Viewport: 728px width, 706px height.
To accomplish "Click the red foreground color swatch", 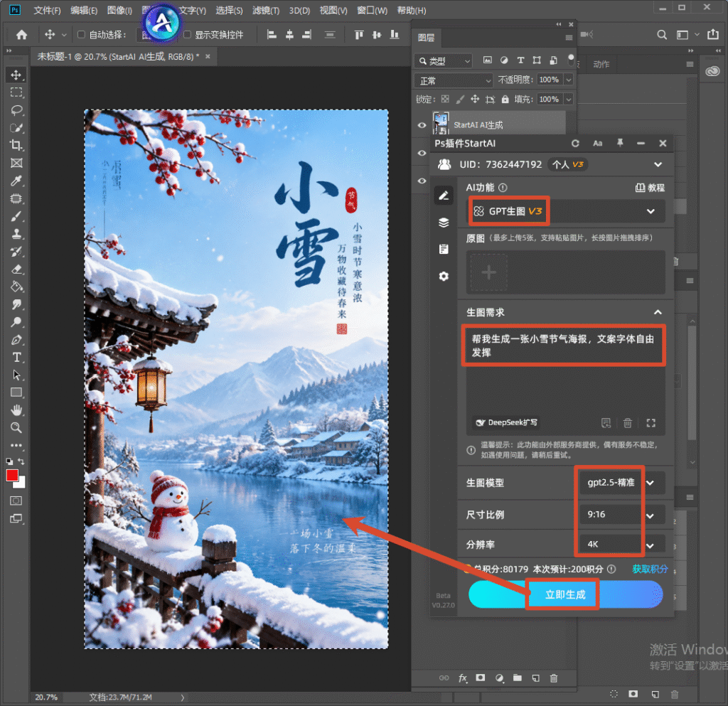I will [x=12, y=476].
